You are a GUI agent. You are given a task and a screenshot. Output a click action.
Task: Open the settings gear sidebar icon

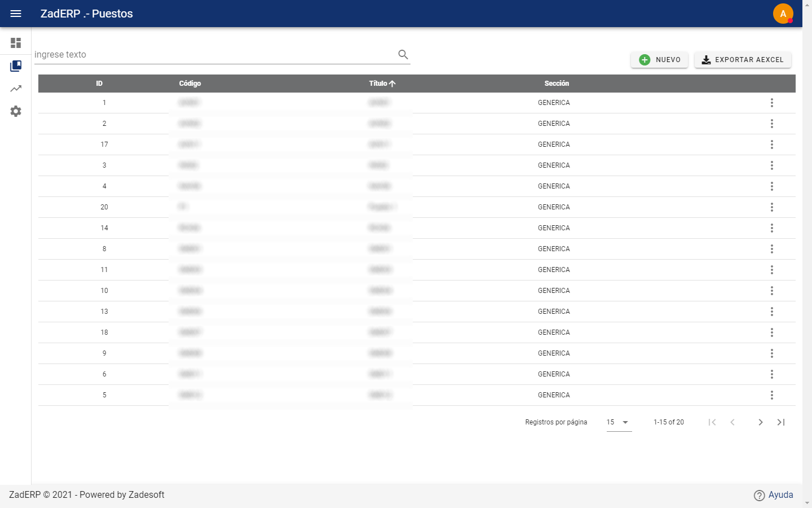[16, 111]
